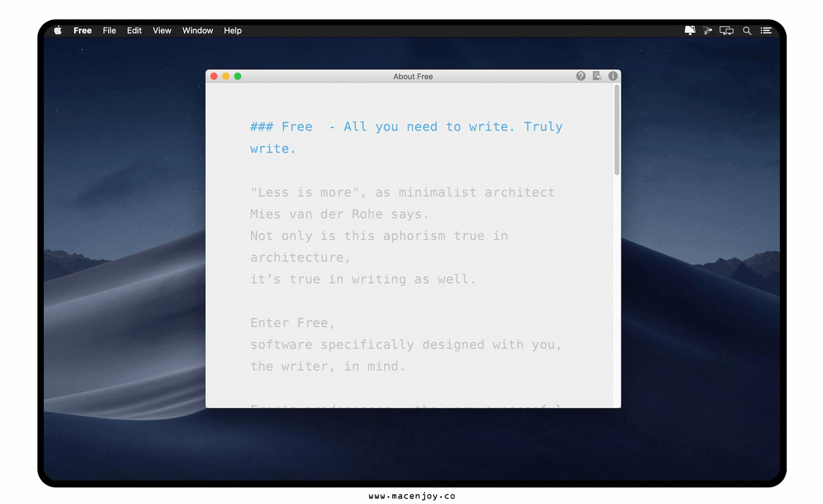Open the Free application menu
Screen dimensions: 823x504
pyautogui.click(x=82, y=30)
